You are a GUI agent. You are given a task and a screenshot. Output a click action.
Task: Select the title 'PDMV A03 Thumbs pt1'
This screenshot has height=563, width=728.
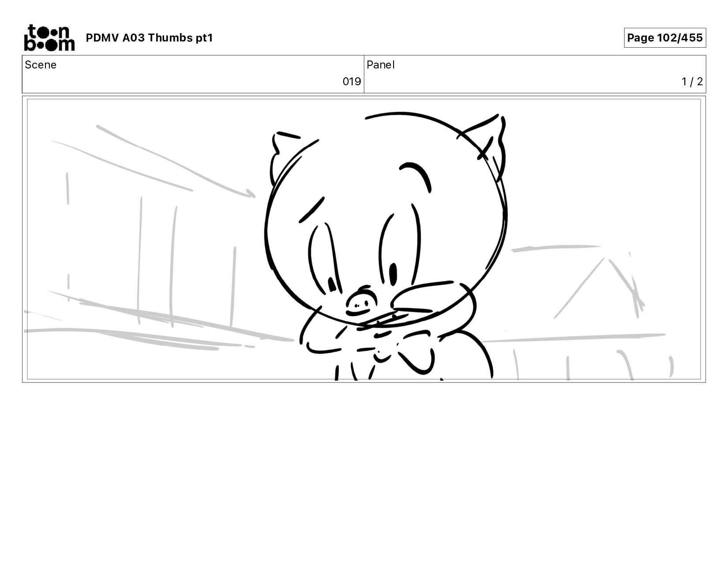(x=149, y=38)
